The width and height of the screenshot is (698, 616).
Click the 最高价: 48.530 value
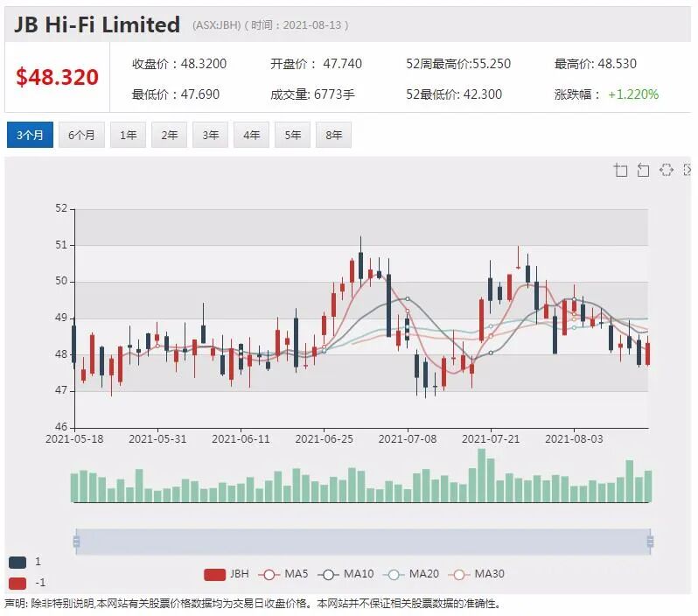(x=595, y=64)
